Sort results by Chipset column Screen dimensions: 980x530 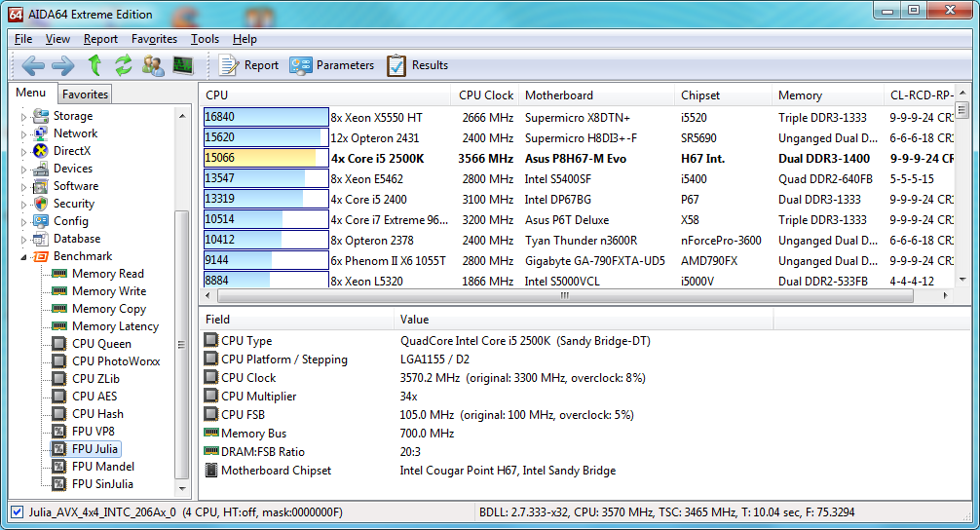(723, 95)
